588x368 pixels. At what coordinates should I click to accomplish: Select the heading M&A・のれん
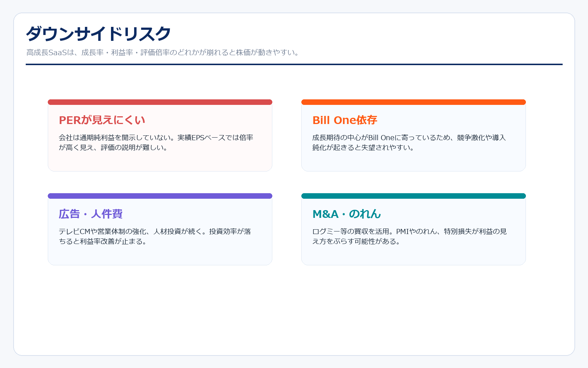347,214
